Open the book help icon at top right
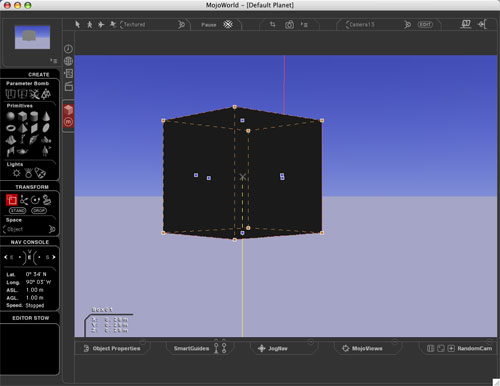Image resolution: width=500 pixels, height=386 pixels. point(466,24)
